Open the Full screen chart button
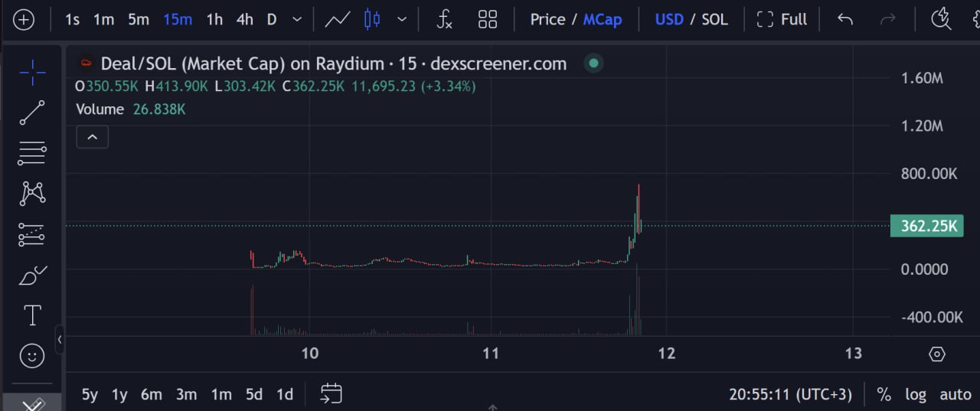 coord(782,19)
